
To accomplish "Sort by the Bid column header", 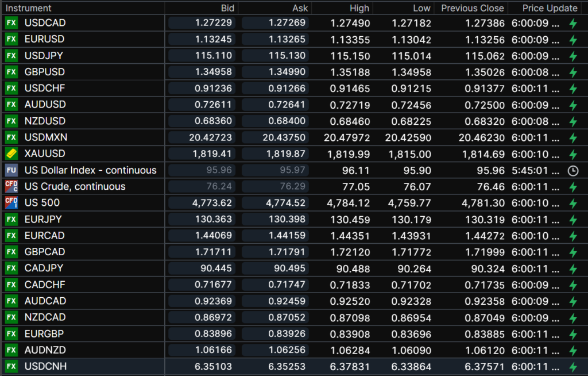I will [x=227, y=8].
